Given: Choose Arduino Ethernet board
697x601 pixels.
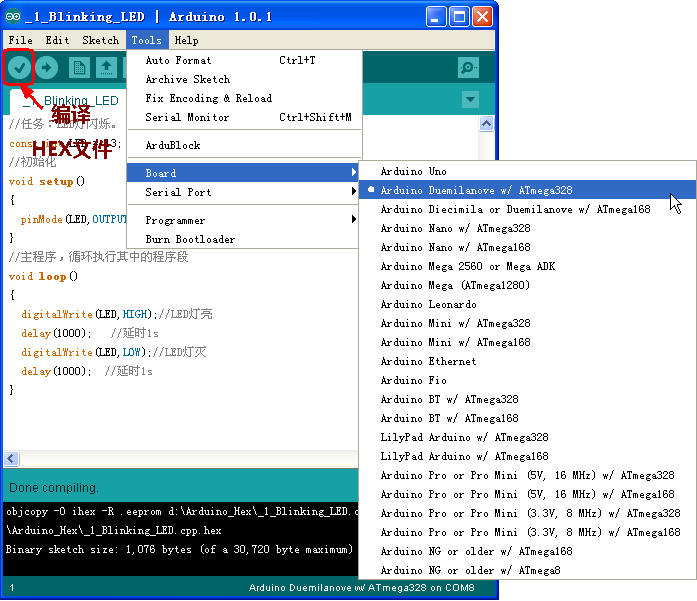Looking at the screenshot, I should coord(527,361).
